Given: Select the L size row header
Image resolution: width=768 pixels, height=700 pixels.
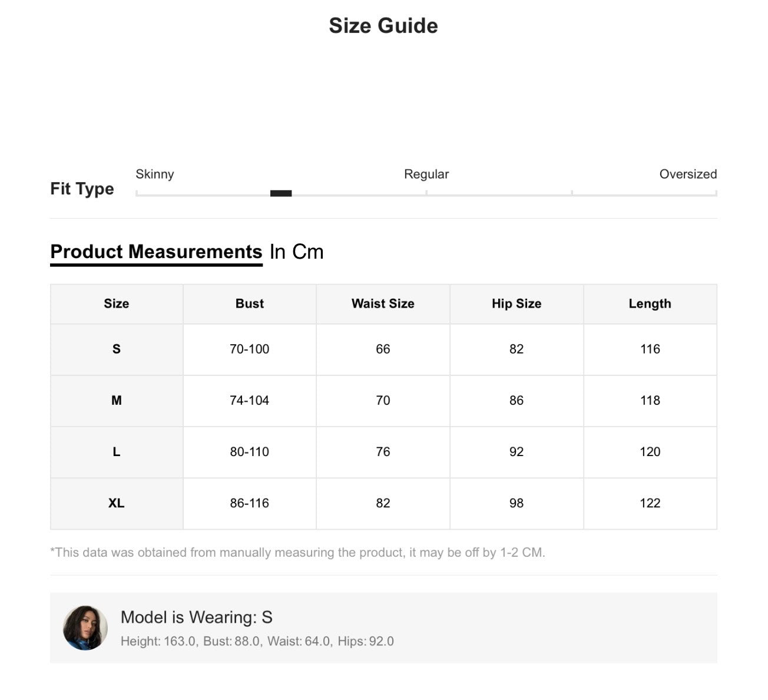Looking at the screenshot, I should tap(117, 452).
